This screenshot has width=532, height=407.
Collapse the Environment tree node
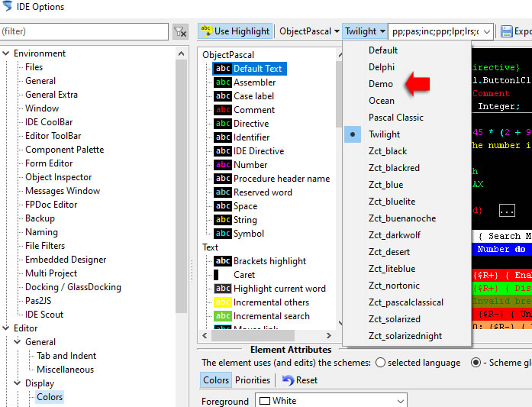tap(6, 53)
